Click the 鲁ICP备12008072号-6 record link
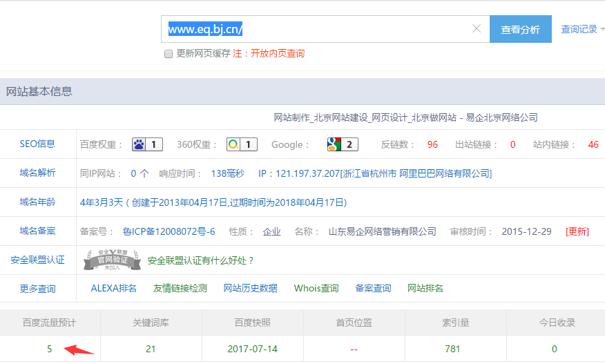The height and width of the screenshot is (364, 605). click(169, 231)
